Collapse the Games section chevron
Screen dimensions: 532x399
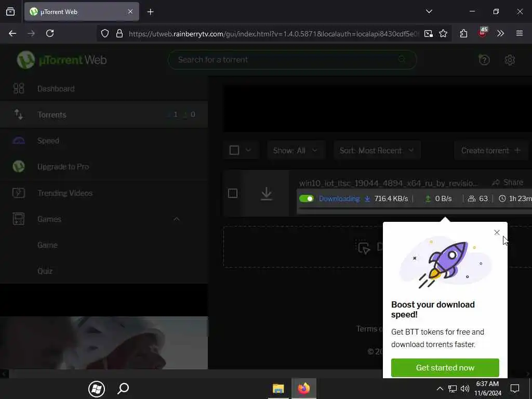[x=177, y=219]
